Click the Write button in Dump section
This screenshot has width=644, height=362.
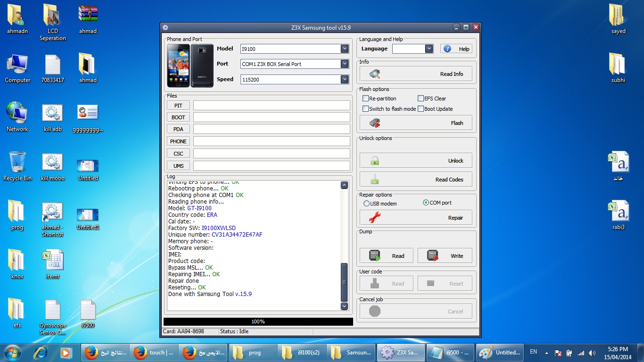(445, 256)
